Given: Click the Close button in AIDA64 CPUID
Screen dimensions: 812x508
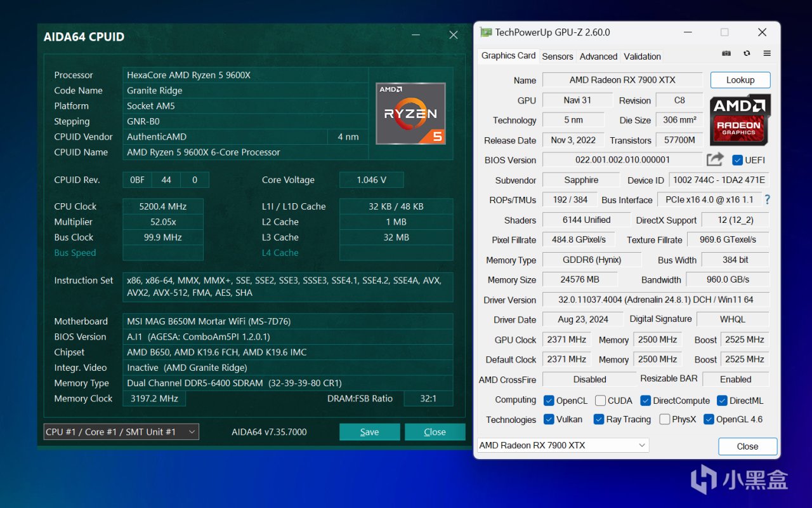Looking at the screenshot, I should point(435,432).
